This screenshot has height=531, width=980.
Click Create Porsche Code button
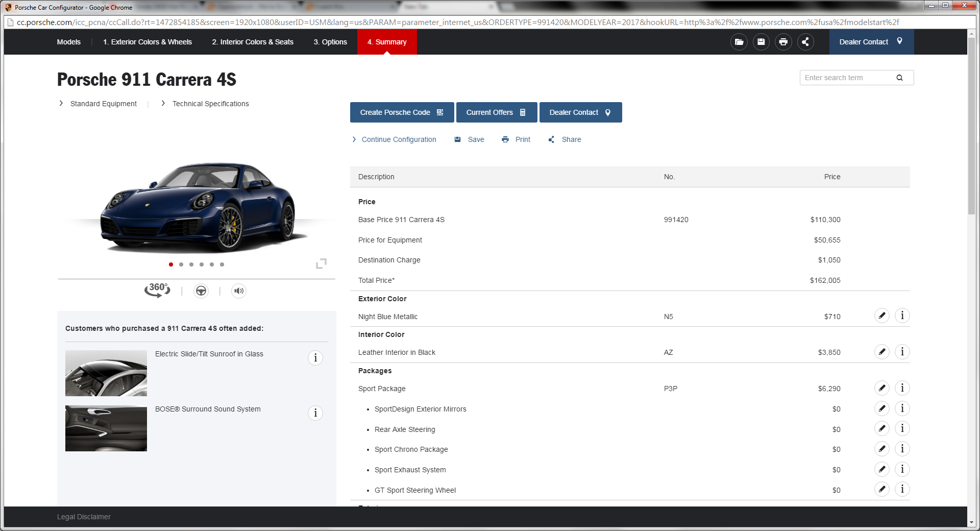coord(402,112)
